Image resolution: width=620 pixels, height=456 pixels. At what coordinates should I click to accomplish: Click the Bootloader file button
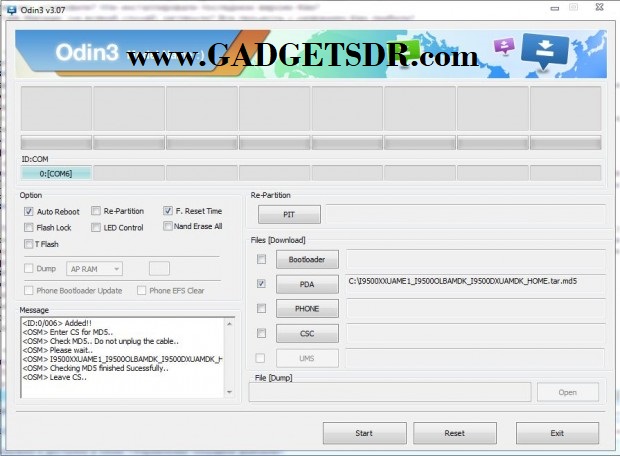[x=307, y=259]
